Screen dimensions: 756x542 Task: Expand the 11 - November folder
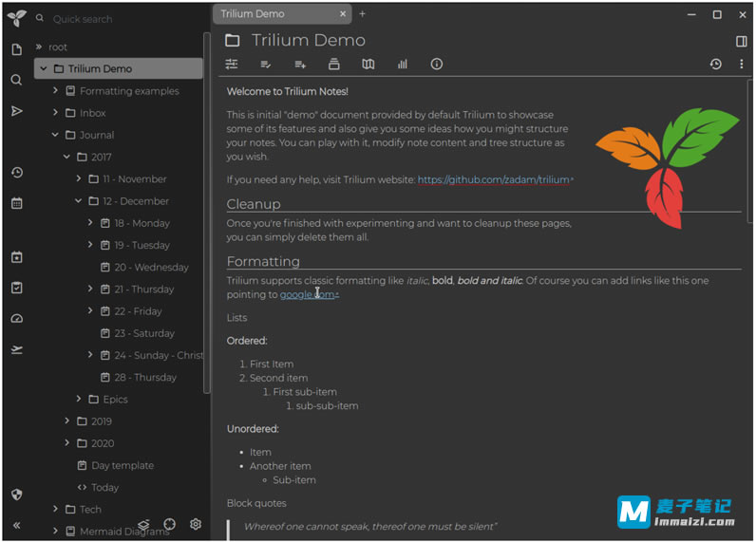[x=79, y=178]
